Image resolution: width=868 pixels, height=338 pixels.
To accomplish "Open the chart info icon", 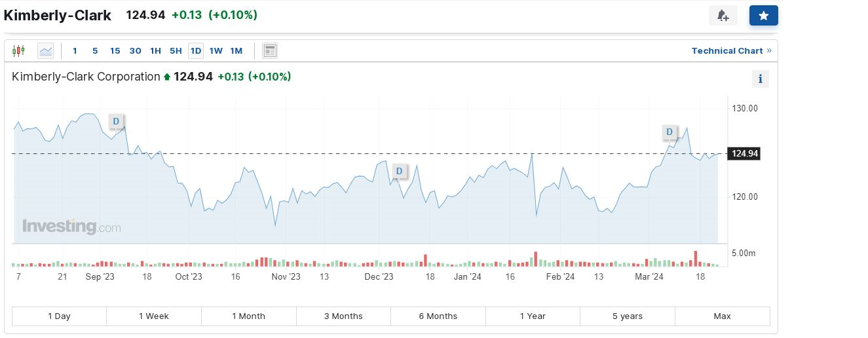I will coord(760,79).
